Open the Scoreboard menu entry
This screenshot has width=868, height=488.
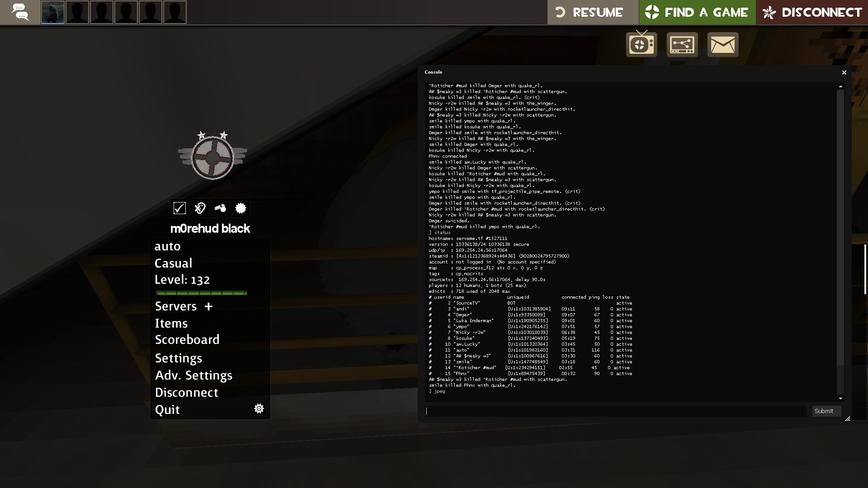(x=187, y=339)
